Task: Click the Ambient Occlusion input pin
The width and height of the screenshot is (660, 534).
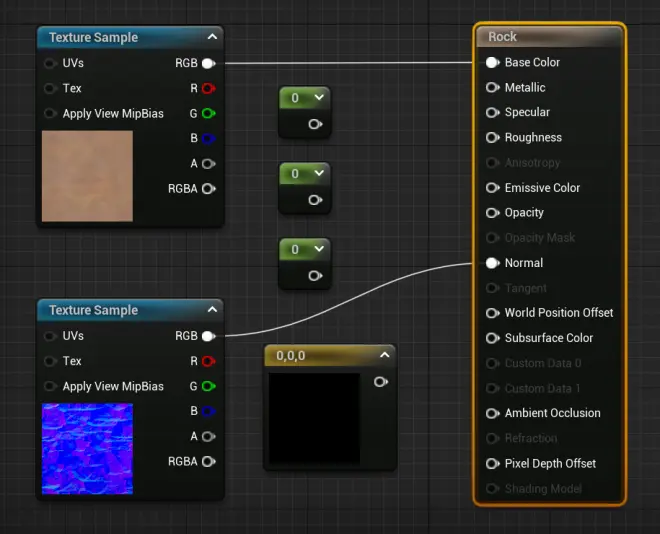Action: (x=492, y=413)
